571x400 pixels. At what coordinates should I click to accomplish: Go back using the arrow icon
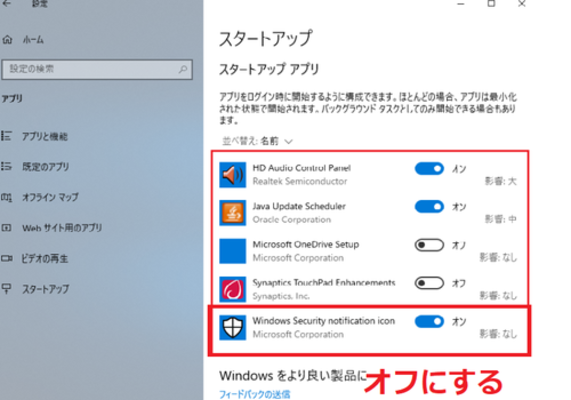tap(7, 4)
